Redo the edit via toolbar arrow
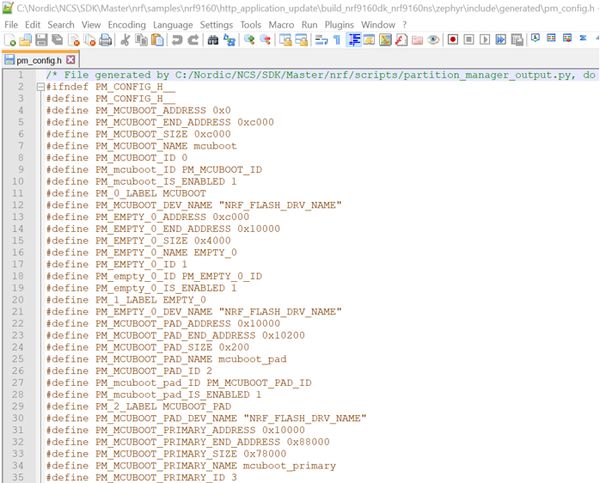Screen dimensions: 600x483 click(x=193, y=40)
